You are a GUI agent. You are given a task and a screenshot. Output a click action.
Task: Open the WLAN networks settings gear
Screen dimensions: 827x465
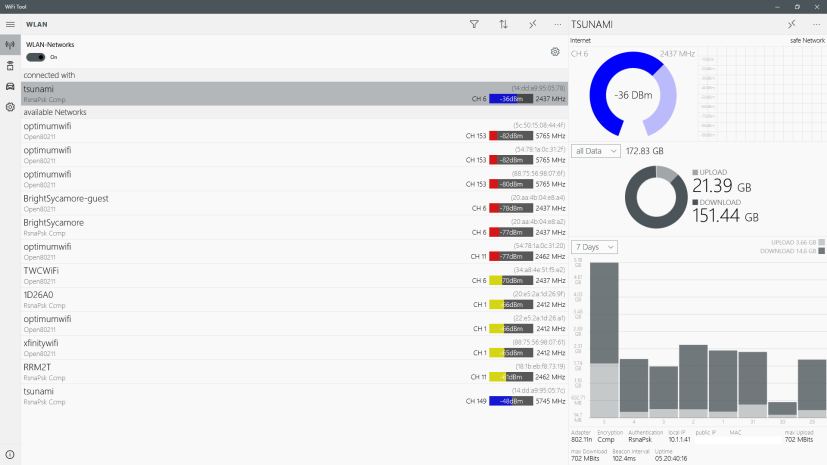point(555,52)
